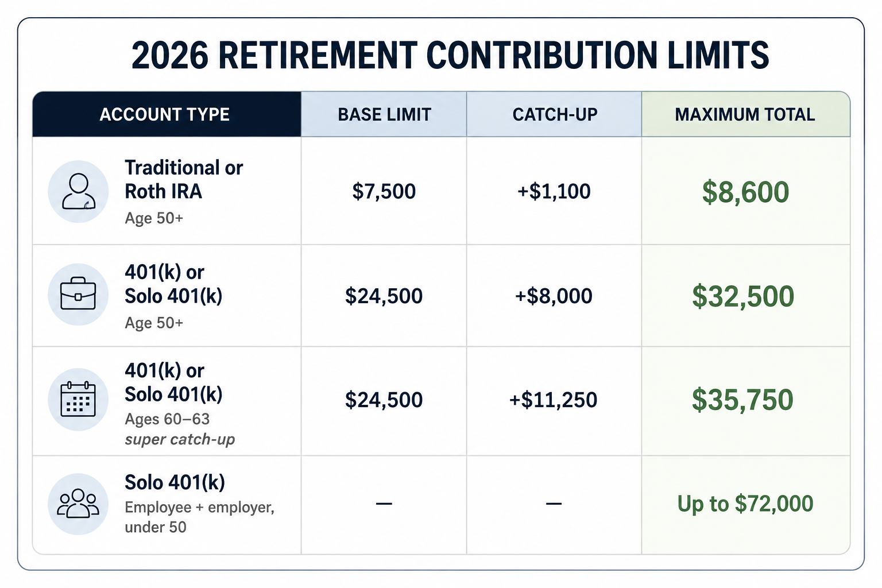Click the +$1,100 IRA catch-up value
Screen dimensions: 882x588
[554, 191]
